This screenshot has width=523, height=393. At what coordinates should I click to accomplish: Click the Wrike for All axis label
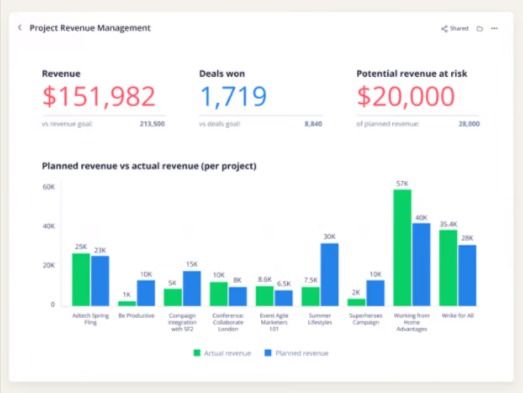458,316
